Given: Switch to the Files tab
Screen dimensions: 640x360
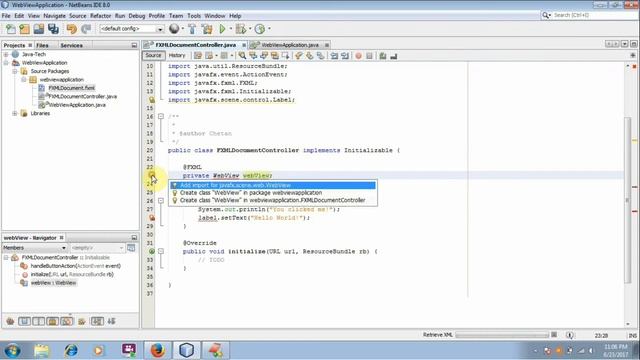Looking at the screenshot, I should coord(42,45).
